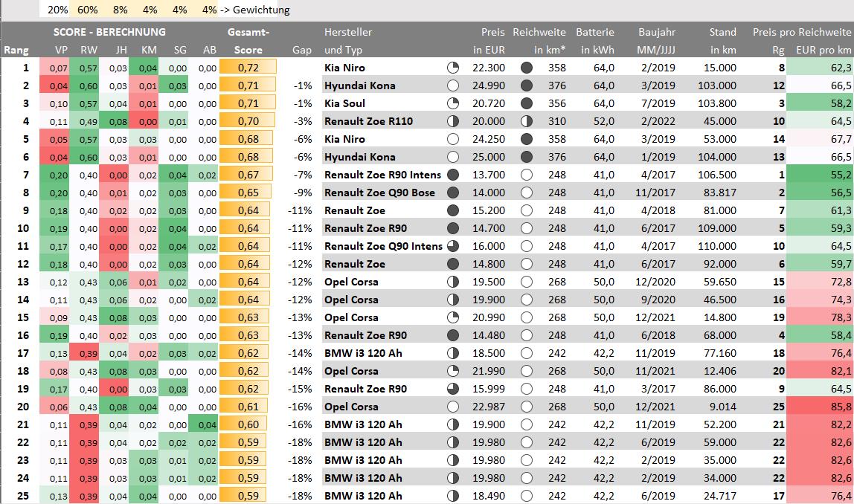The height and width of the screenshot is (504, 854).
Task: Select the price rating icon beside 20.720
Action: click(452, 103)
